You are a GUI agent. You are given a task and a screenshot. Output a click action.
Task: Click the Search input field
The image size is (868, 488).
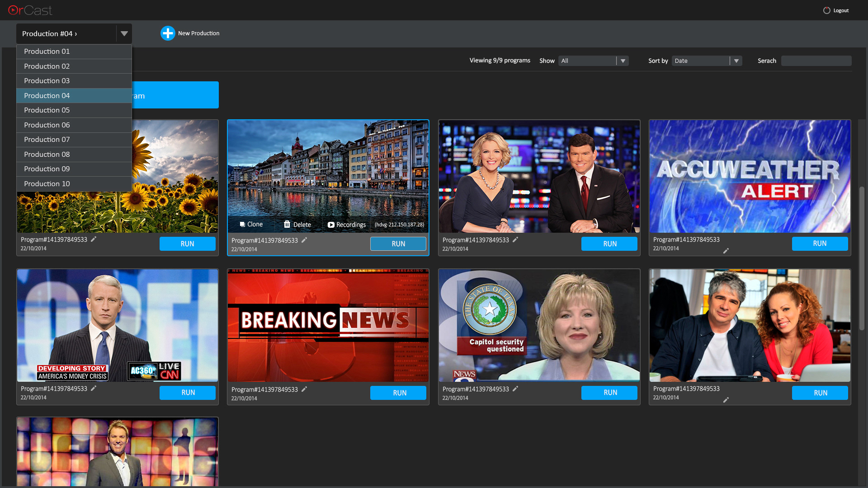pyautogui.click(x=816, y=61)
